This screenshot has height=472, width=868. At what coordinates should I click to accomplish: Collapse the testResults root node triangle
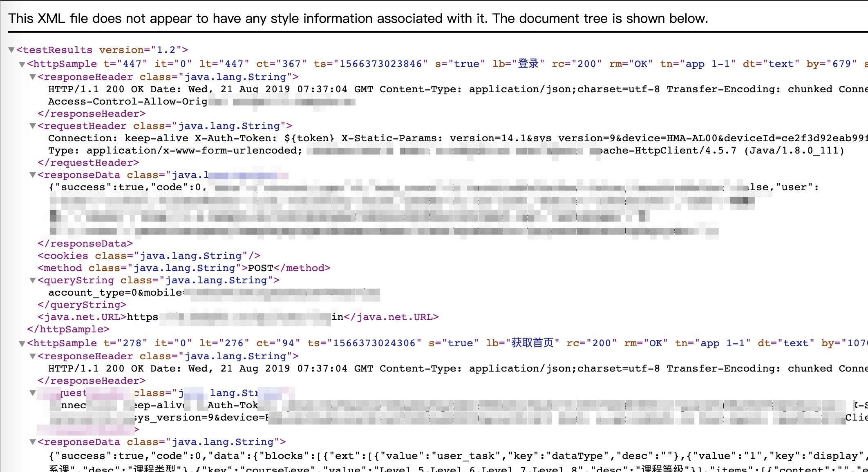[11, 50]
